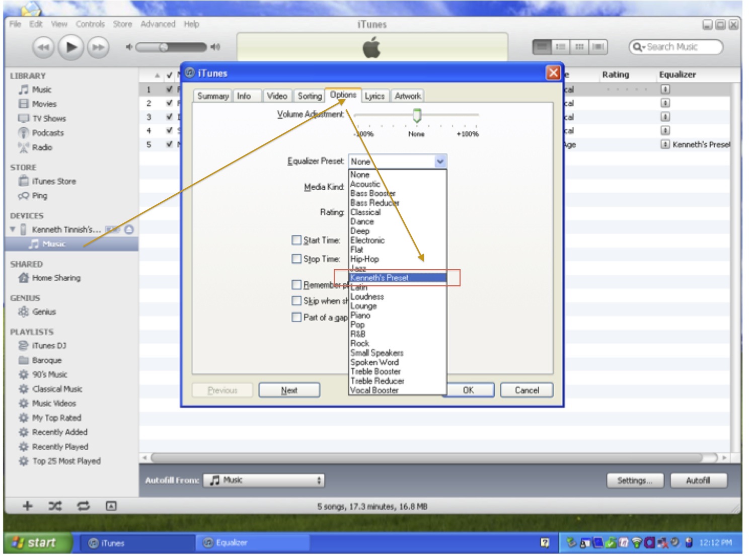Uncheck the song in track row 1
751x560 pixels.
point(170,89)
